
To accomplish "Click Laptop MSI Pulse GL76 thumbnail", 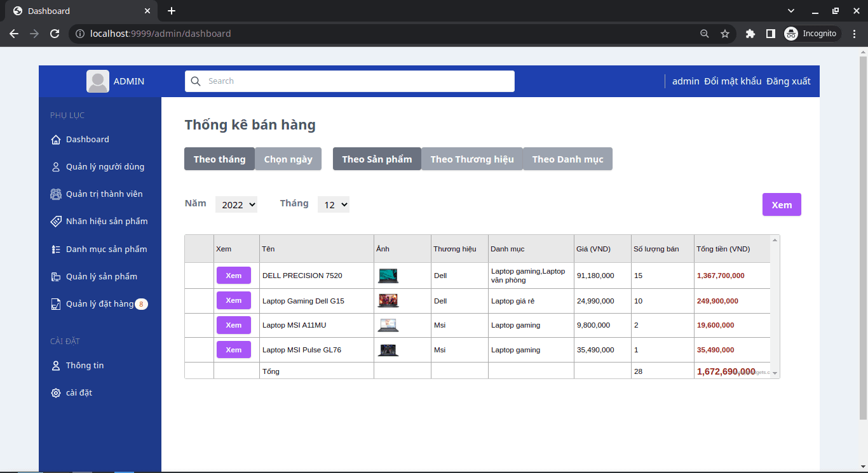I will [388, 350].
